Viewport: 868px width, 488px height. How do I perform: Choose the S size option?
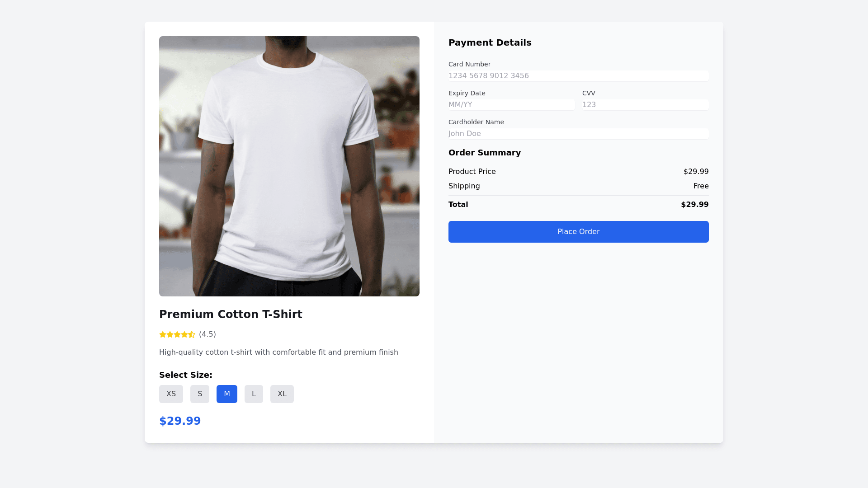200,394
